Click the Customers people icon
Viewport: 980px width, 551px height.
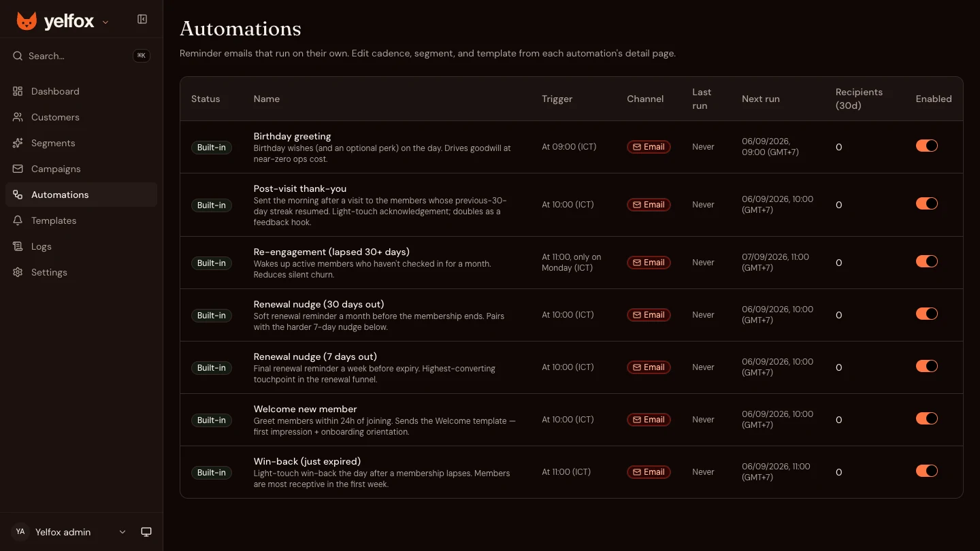(18, 117)
